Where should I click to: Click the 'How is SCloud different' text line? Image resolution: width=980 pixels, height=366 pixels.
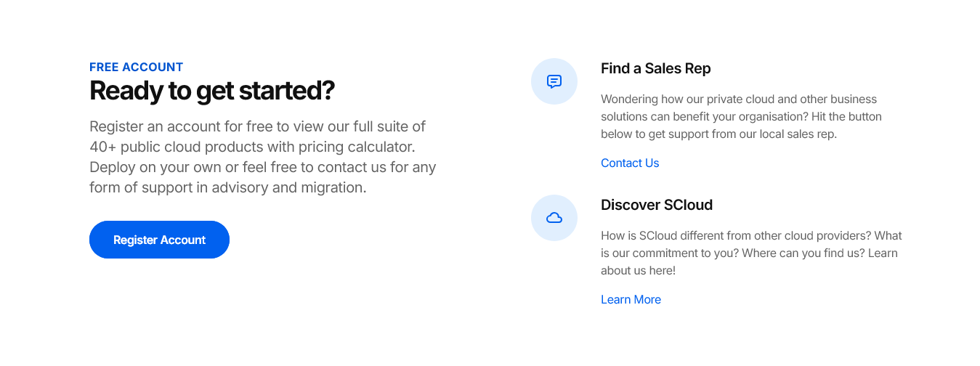pyautogui.click(x=751, y=236)
